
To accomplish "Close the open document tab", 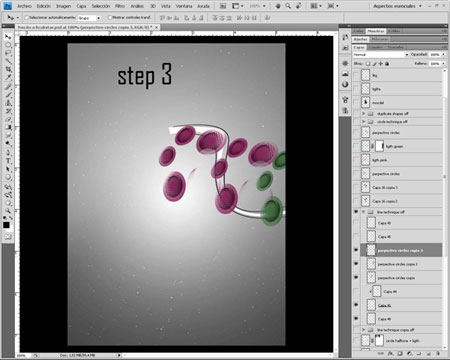I will point(157,27).
